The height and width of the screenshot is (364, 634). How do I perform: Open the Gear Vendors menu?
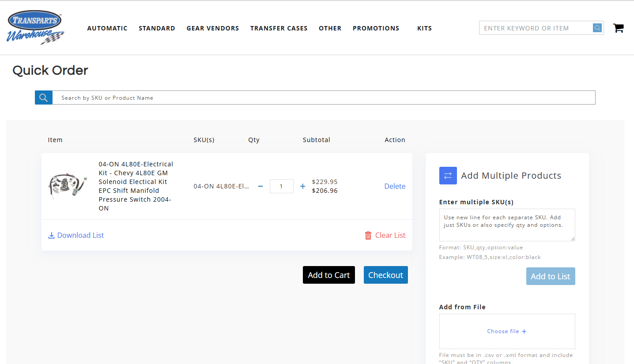click(x=212, y=28)
